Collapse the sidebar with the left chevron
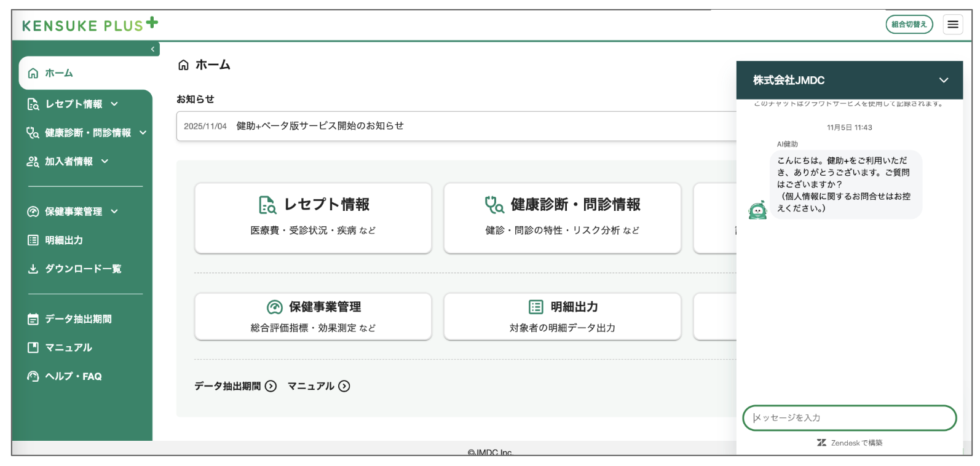Image resolution: width=980 pixels, height=466 pixels. (152, 49)
